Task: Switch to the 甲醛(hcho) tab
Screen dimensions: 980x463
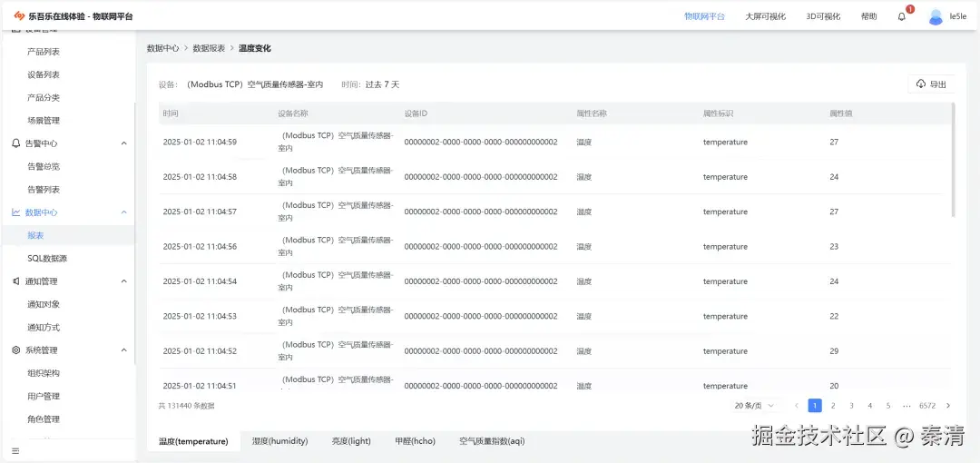Action: pyautogui.click(x=415, y=441)
